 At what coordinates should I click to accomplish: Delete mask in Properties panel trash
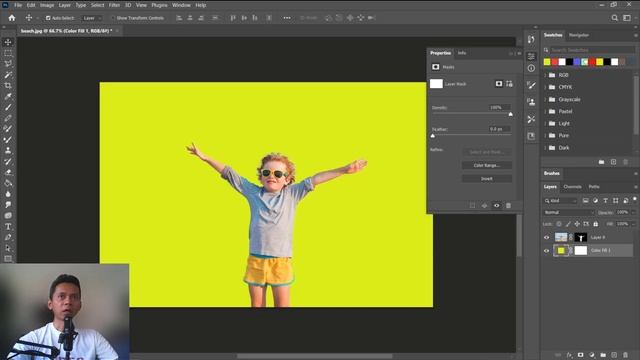pyautogui.click(x=509, y=206)
